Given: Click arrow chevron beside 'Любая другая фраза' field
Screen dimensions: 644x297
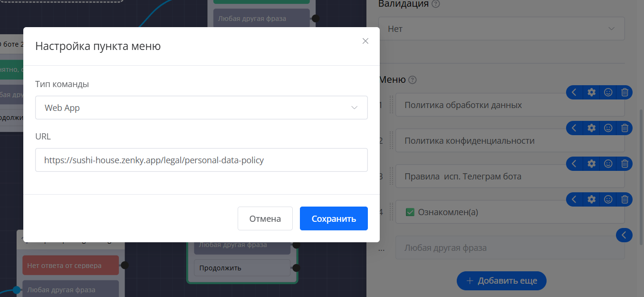Looking at the screenshot, I should tap(624, 235).
